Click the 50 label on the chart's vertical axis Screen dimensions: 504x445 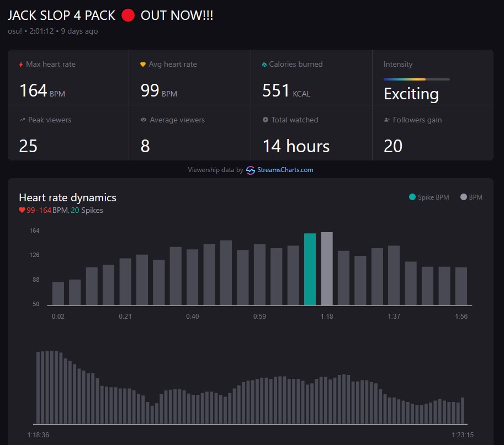coord(36,304)
